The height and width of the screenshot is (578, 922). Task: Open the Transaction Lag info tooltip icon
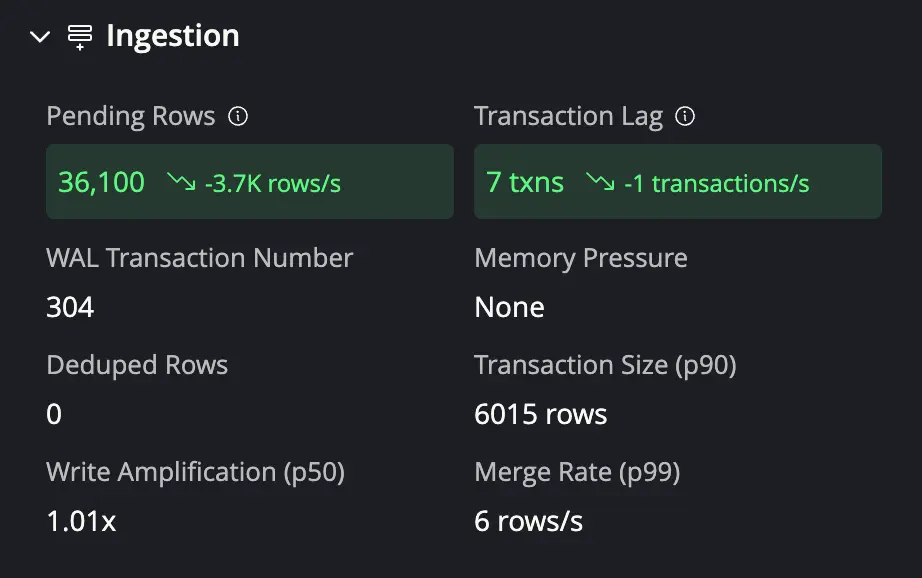(685, 116)
